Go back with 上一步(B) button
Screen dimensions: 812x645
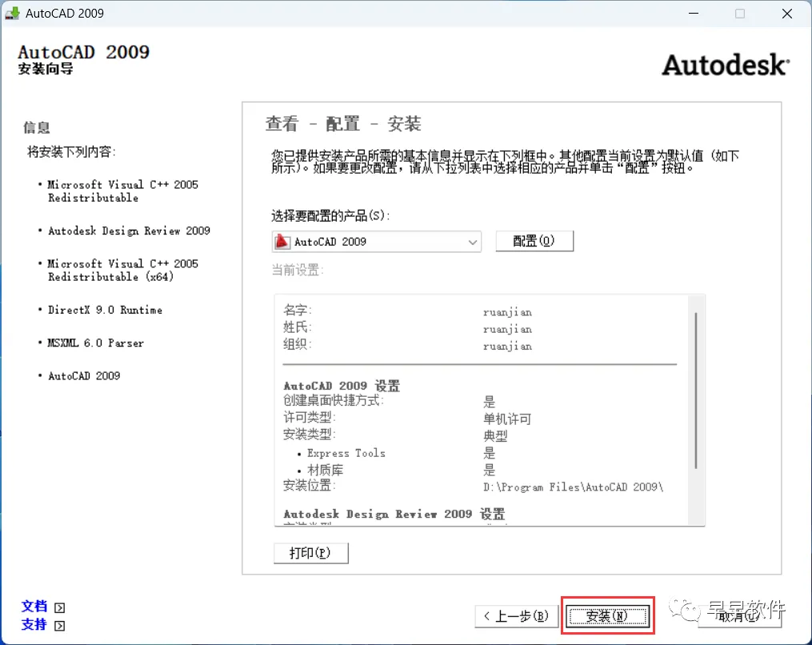(x=516, y=615)
